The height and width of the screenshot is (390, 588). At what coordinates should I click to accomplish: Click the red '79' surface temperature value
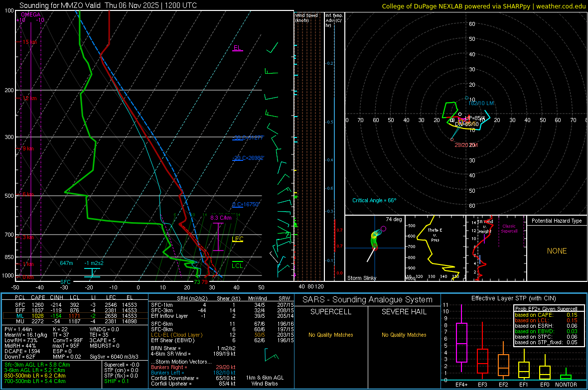pos(204,282)
